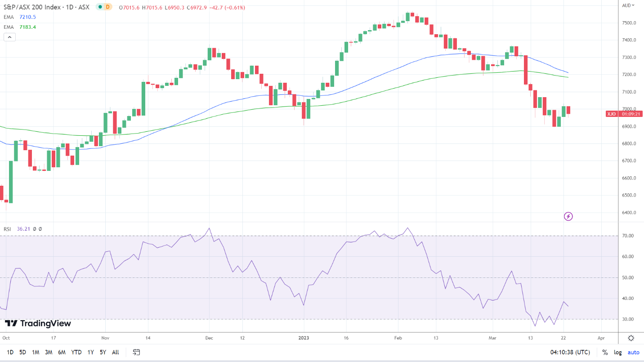Click the TradingView logo
The height and width of the screenshot is (362, 644).
click(38, 323)
